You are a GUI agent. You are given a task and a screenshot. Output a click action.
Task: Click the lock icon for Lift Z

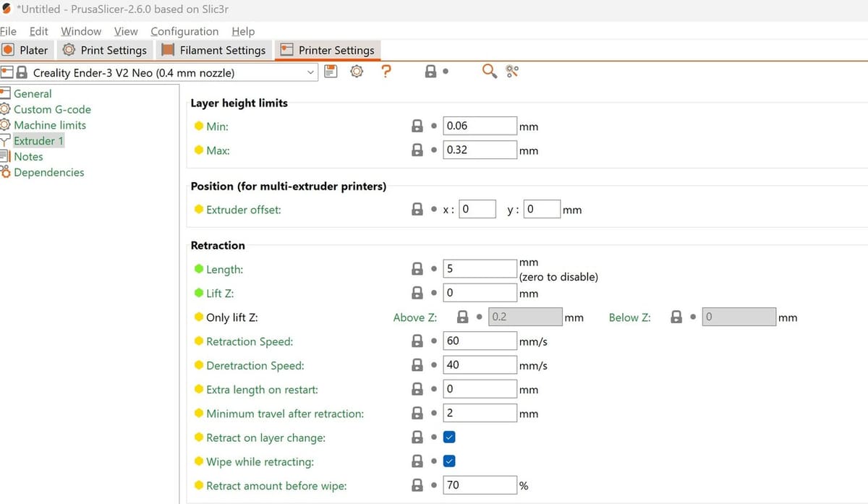tap(417, 293)
